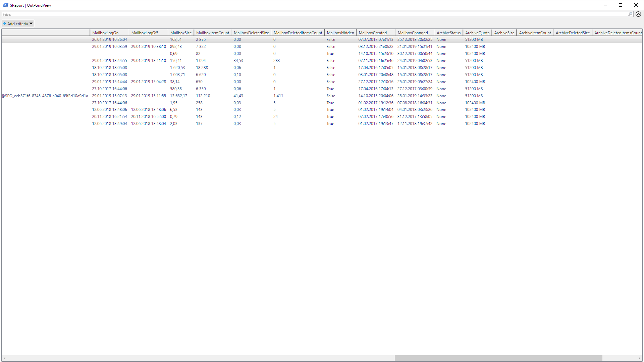Screen dimensions: 644x362
Task: Type in the Filter text field
Action: click(302, 14)
